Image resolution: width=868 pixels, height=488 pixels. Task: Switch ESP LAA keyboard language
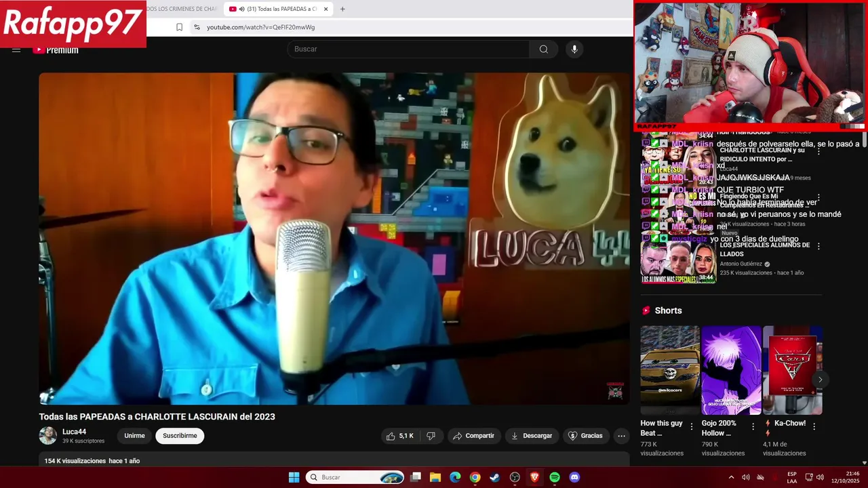(x=792, y=477)
